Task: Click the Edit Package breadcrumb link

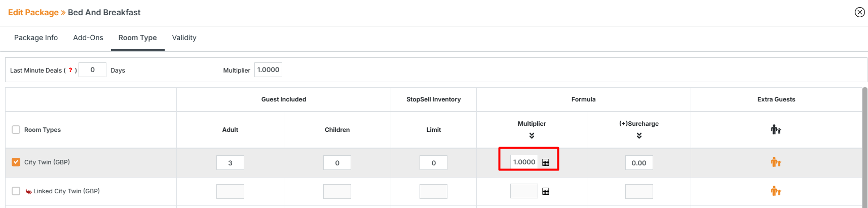Action: (33, 12)
